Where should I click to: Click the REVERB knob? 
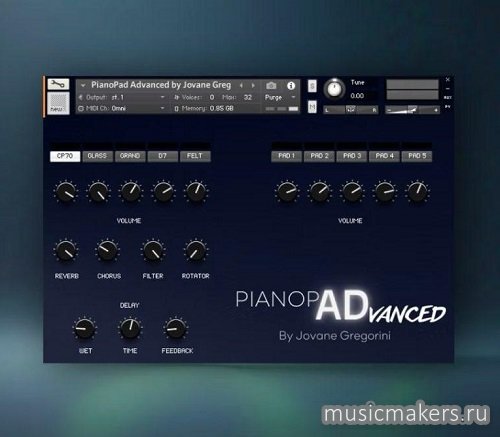point(66,251)
